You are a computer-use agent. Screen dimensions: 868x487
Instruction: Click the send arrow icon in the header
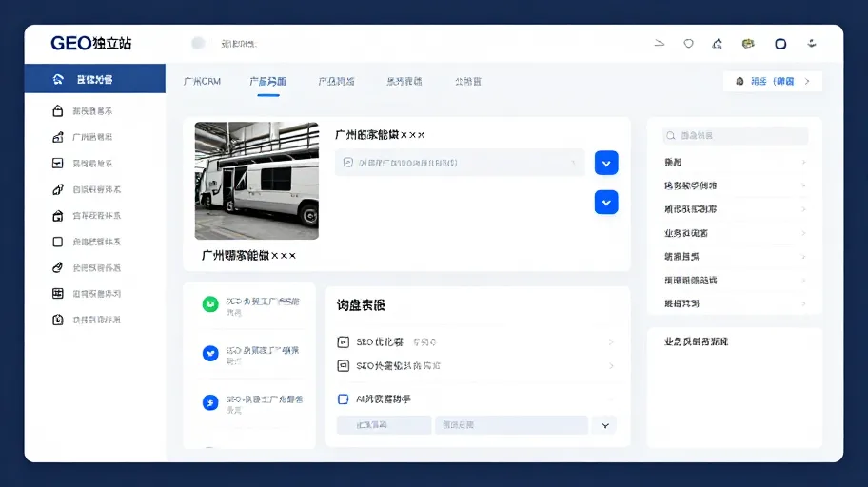(660, 43)
